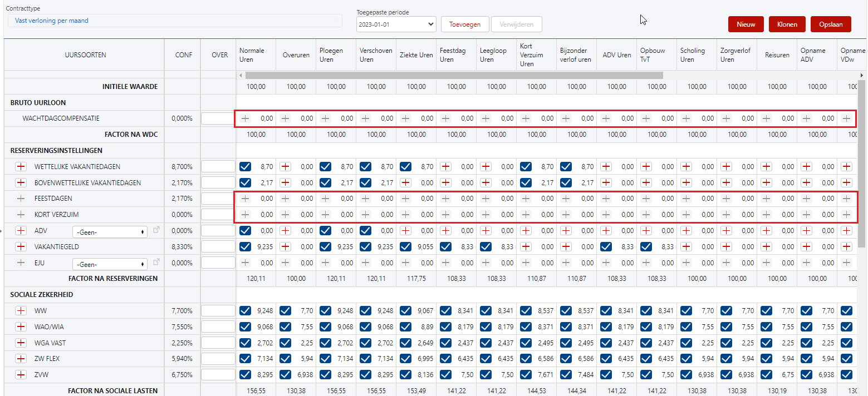Click the Normale Uren column header
This screenshot has height=396, width=868.
tap(256, 55)
